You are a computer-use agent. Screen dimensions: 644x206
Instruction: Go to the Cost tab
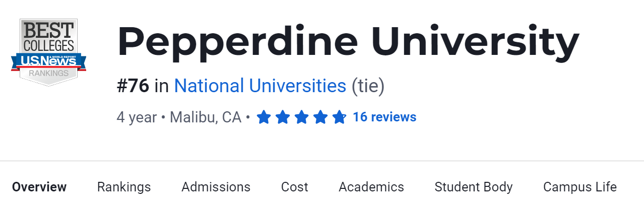point(294,187)
